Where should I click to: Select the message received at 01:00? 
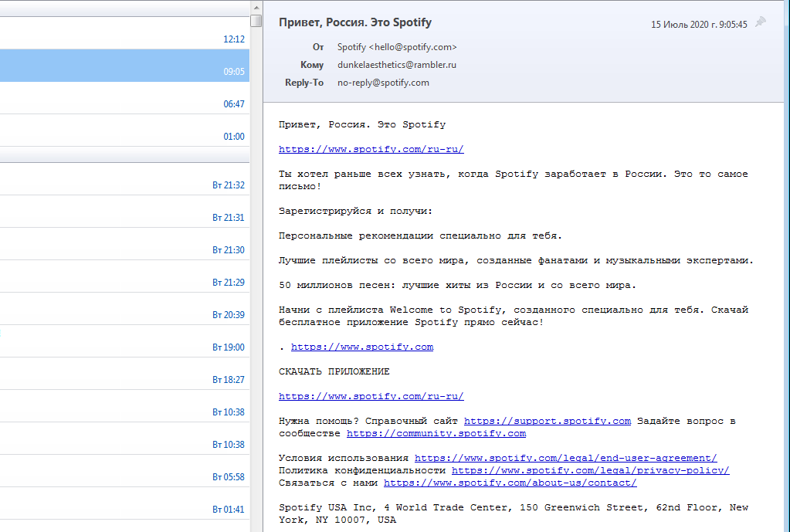pyautogui.click(x=124, y=130)
